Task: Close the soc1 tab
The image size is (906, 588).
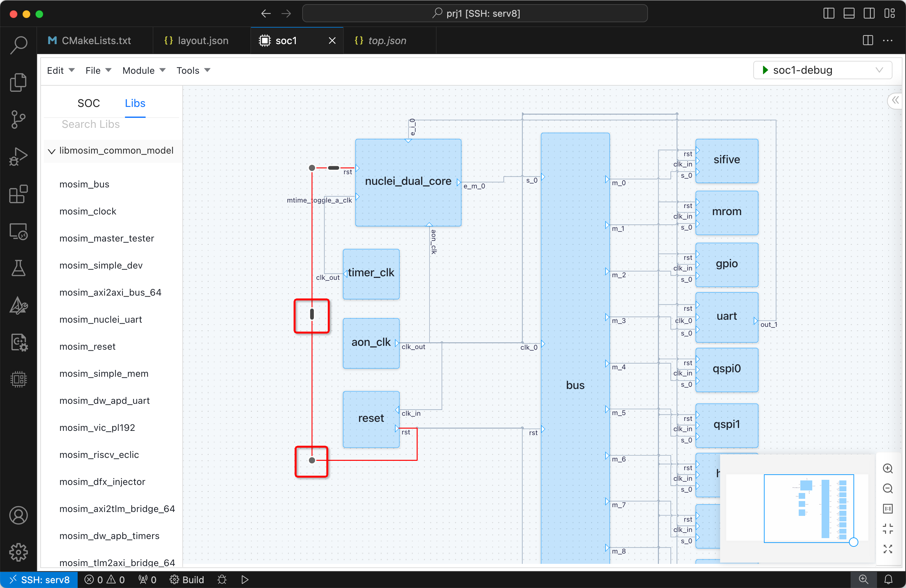Action: pyautogui.click(x=332, y=40)
